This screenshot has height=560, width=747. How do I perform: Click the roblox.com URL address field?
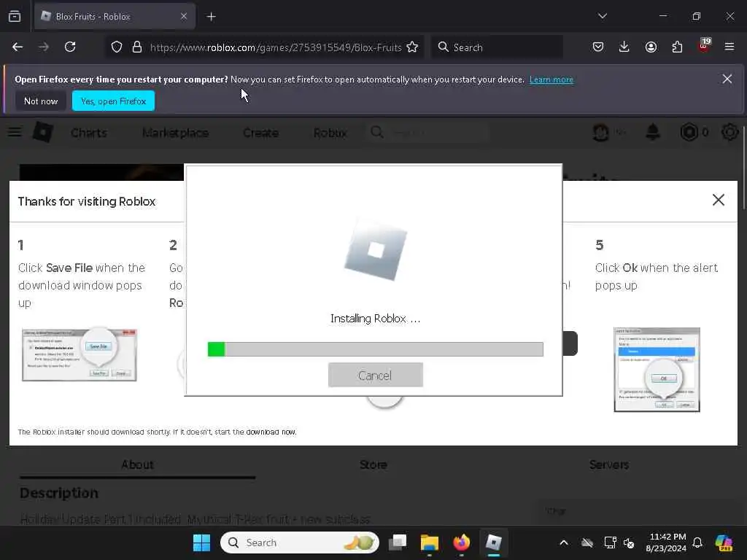pos(275,47)
